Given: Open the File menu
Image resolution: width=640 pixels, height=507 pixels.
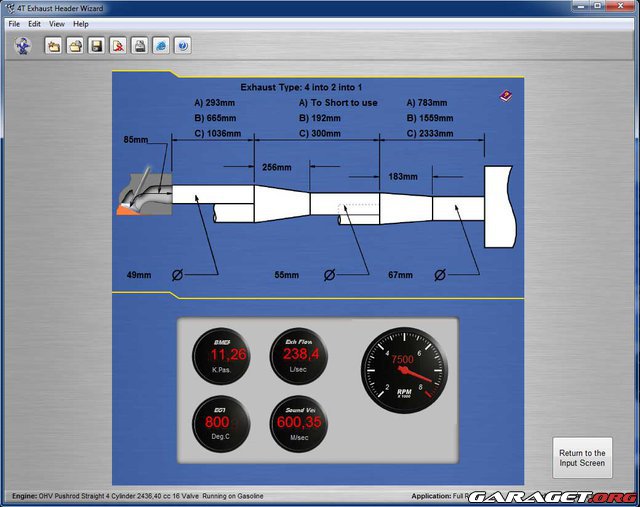Looking at the screenshot, I should [x=14, y=23].
